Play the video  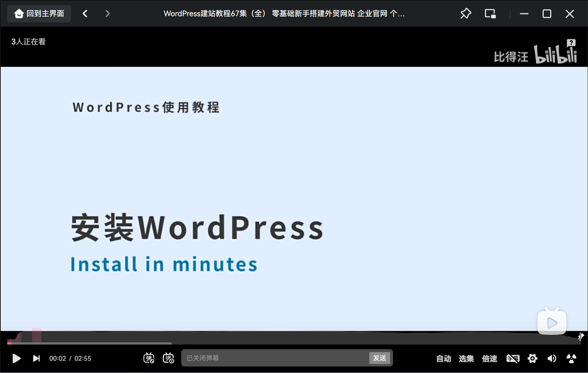point(16,358)
